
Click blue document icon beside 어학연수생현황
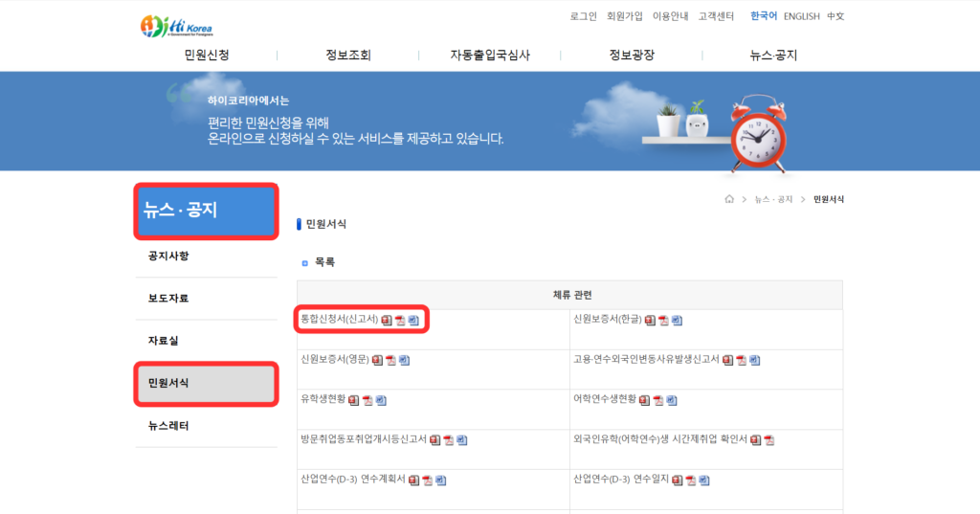[671, 400]
